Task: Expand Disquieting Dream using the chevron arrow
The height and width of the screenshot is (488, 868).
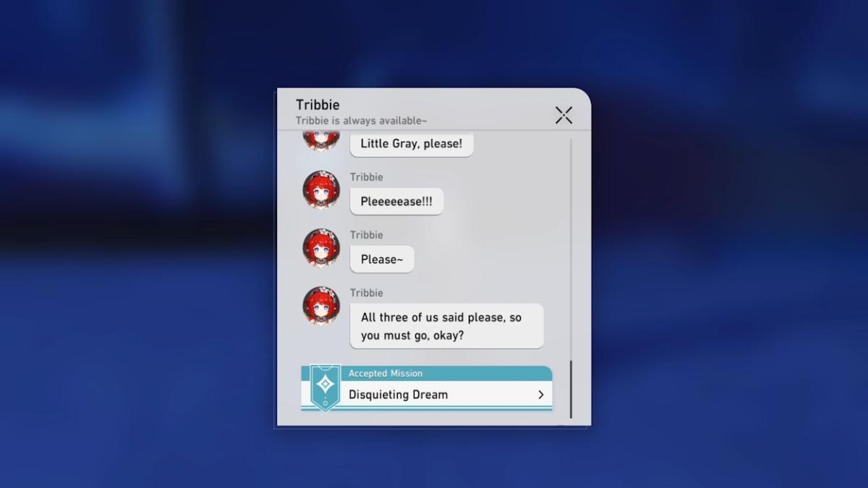Action: [540, 395]
